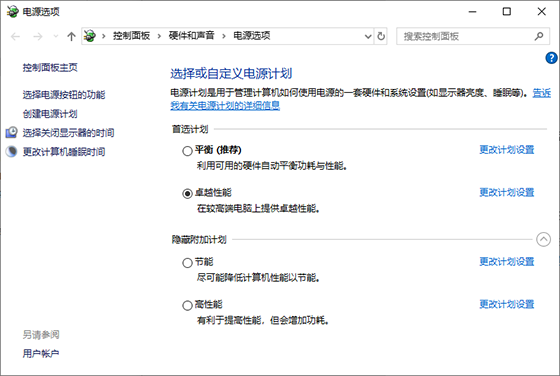This screenshot has width=560, height=376.
Task: Click 电源选项 breadcrumb
Action: click(252, 36)
